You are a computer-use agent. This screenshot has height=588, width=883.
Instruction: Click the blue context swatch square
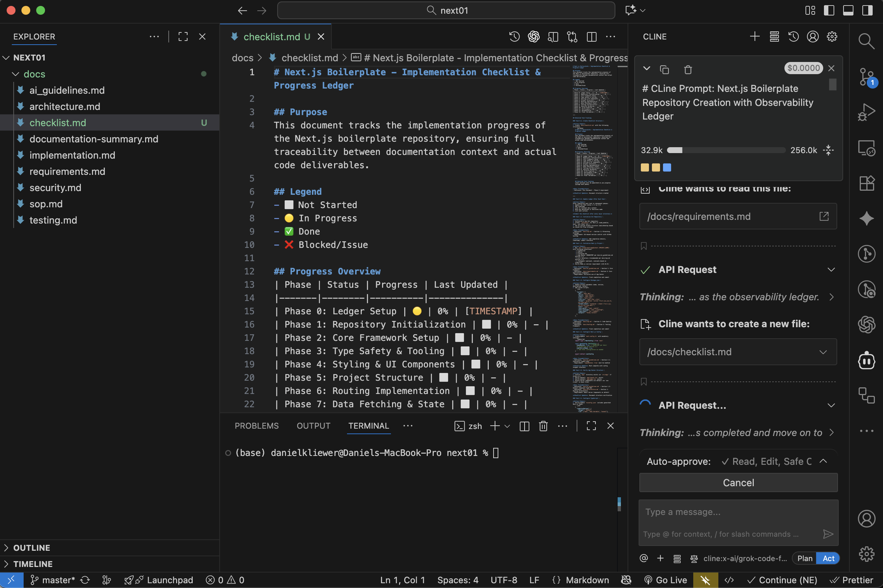[667, 167]
